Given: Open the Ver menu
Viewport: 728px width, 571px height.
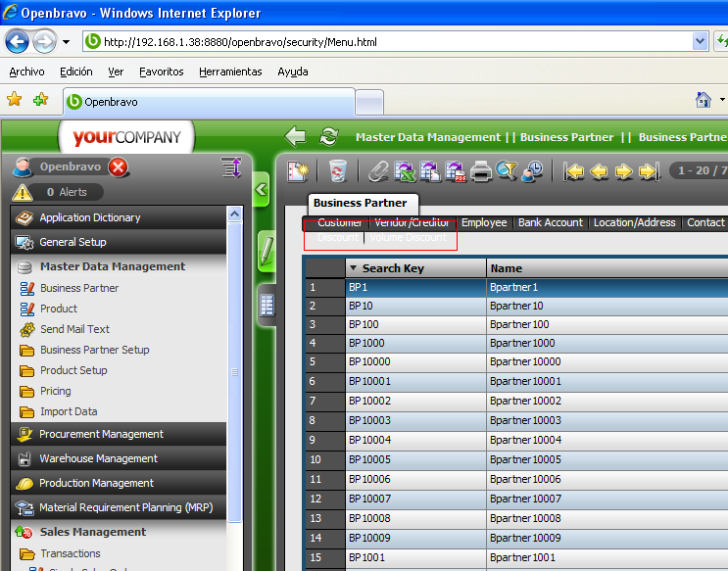Looking at the screenshot, I should 116,71.
